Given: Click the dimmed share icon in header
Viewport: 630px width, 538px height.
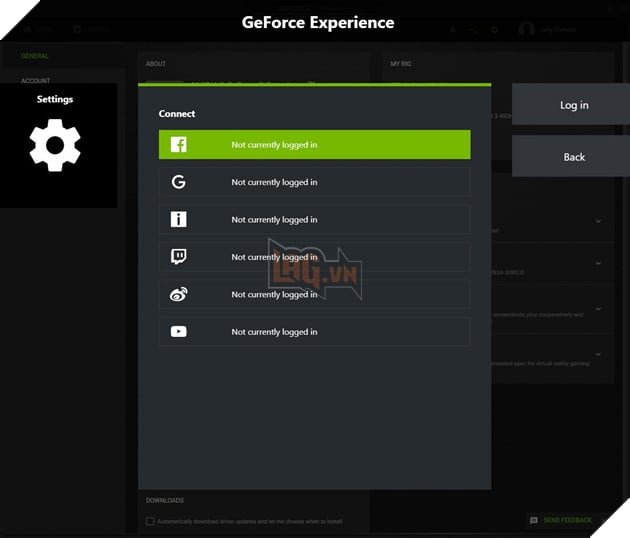Looking at the screenshot, I should tap(473, 29).
